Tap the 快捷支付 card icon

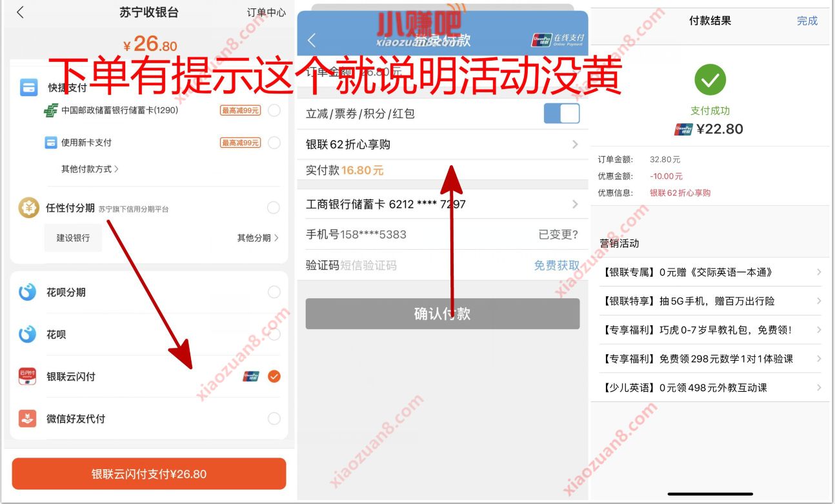(29, 88)
